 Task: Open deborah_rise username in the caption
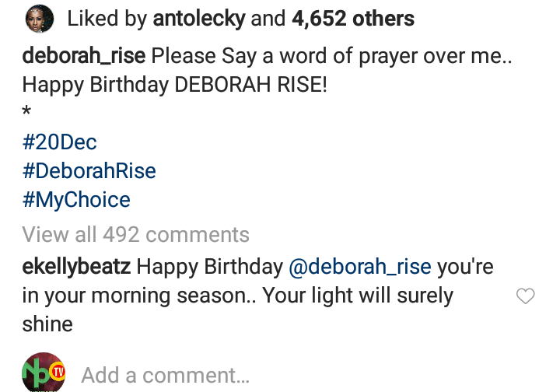[x=83, y=56]
